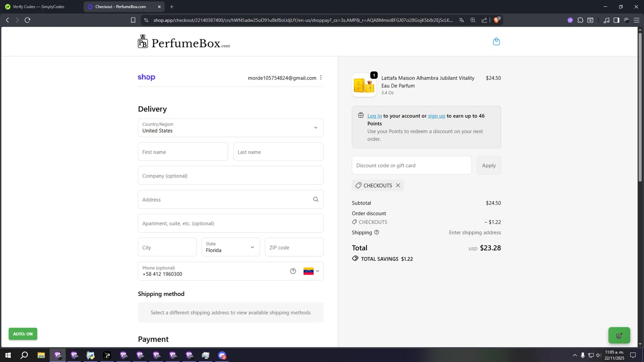View site information icon in address bar

146,20
